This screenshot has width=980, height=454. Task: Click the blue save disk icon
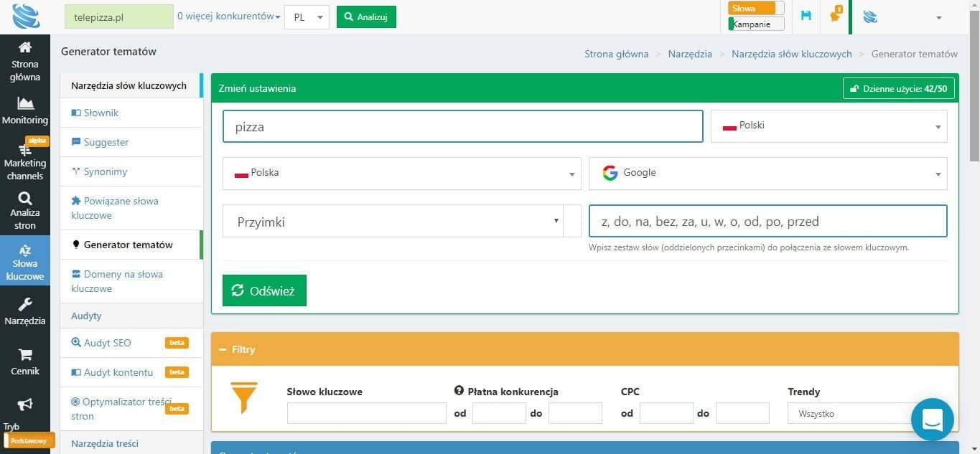point(806,16)
